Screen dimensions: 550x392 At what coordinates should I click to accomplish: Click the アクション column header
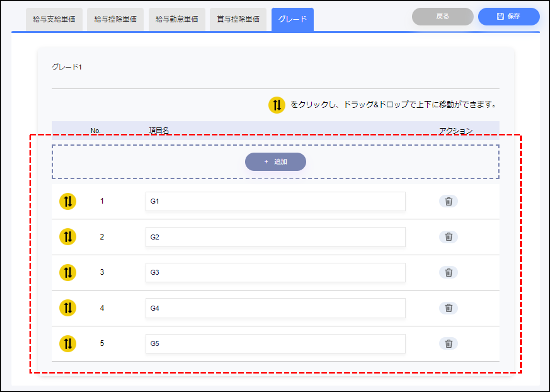456,131
